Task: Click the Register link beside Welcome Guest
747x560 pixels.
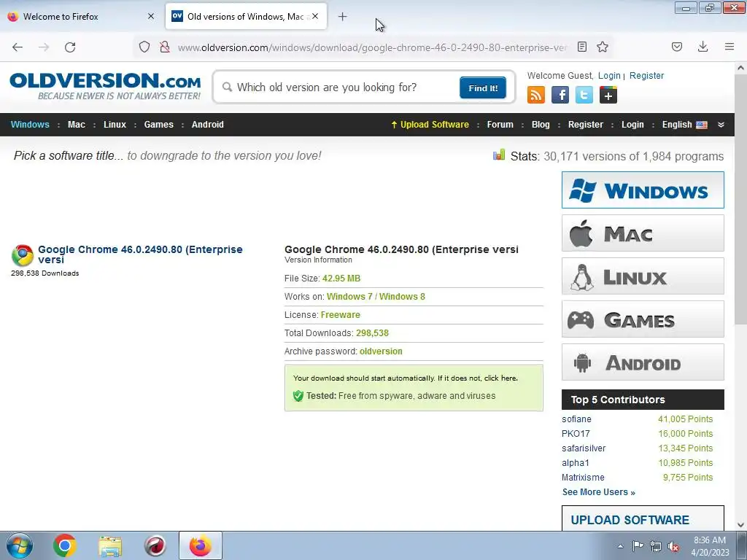Action: (646, 76)
